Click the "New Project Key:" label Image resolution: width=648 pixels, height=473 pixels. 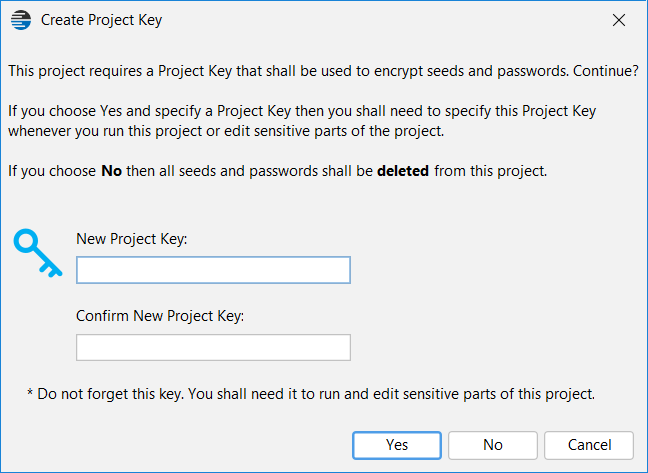pyautogui.click(x=132, y=239)
